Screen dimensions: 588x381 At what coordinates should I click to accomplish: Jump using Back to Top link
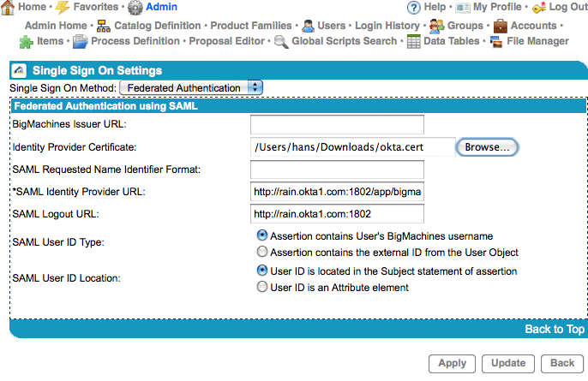click(x=554, y=329)
